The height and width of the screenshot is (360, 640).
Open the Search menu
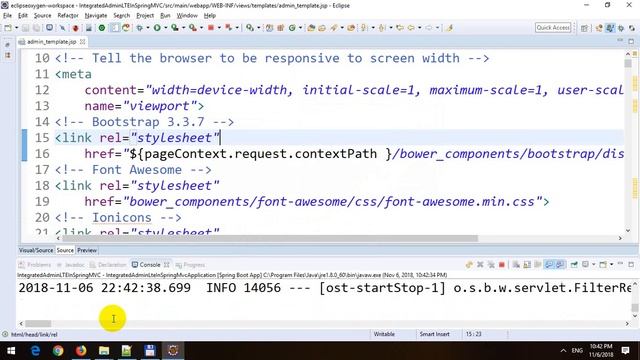[x=122, y=16]
